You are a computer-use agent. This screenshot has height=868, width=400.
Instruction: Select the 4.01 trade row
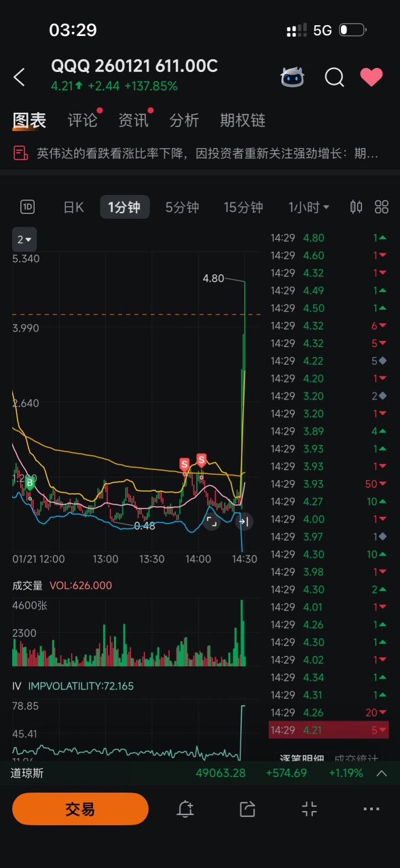tap(329, 607)
